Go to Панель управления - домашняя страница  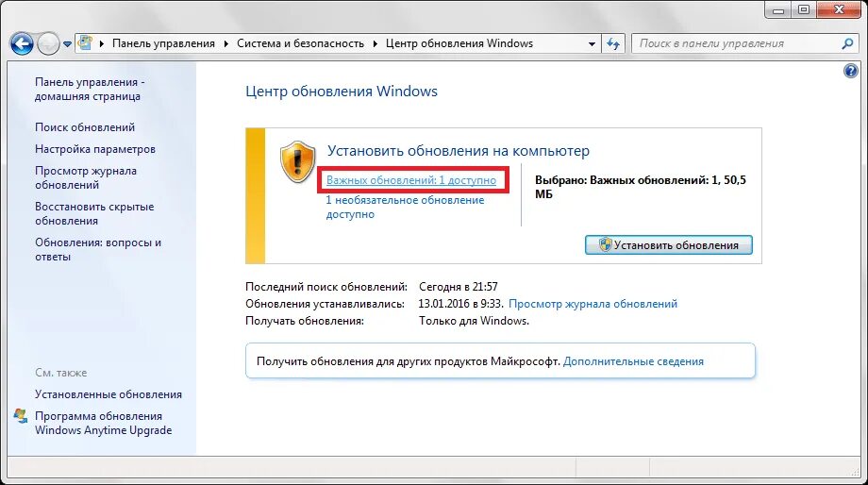(90, 89)
